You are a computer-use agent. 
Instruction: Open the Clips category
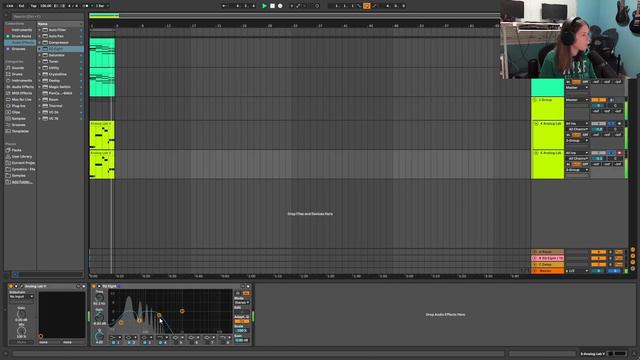pyautogui.click(x=16, y=112)
